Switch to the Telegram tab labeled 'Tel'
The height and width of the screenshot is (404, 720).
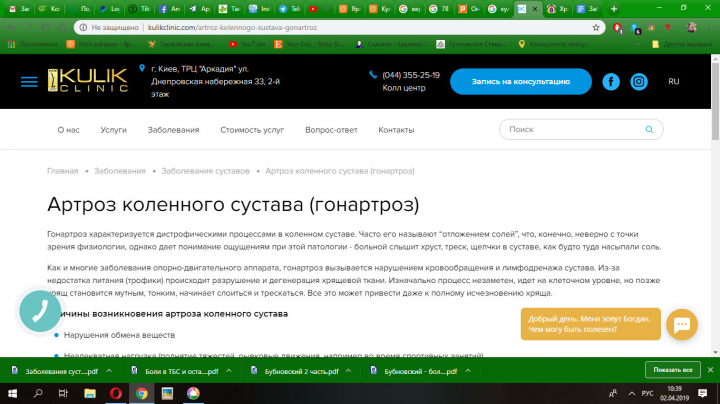click(290, 9)
